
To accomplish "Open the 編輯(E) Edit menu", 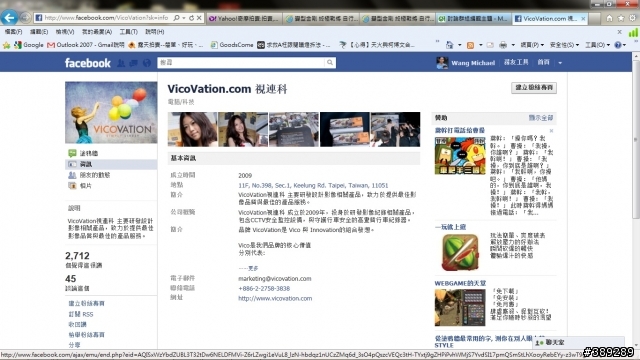I will [39, 32].
